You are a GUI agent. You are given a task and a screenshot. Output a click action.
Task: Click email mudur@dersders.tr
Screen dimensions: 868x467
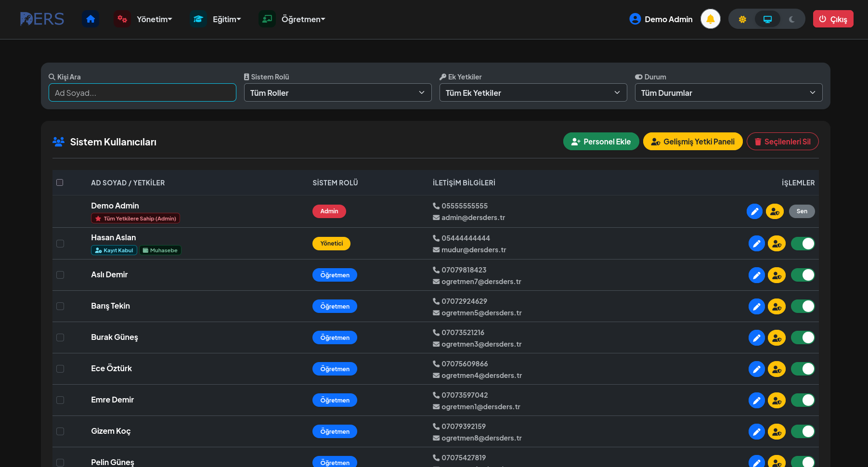pos(474,250)
